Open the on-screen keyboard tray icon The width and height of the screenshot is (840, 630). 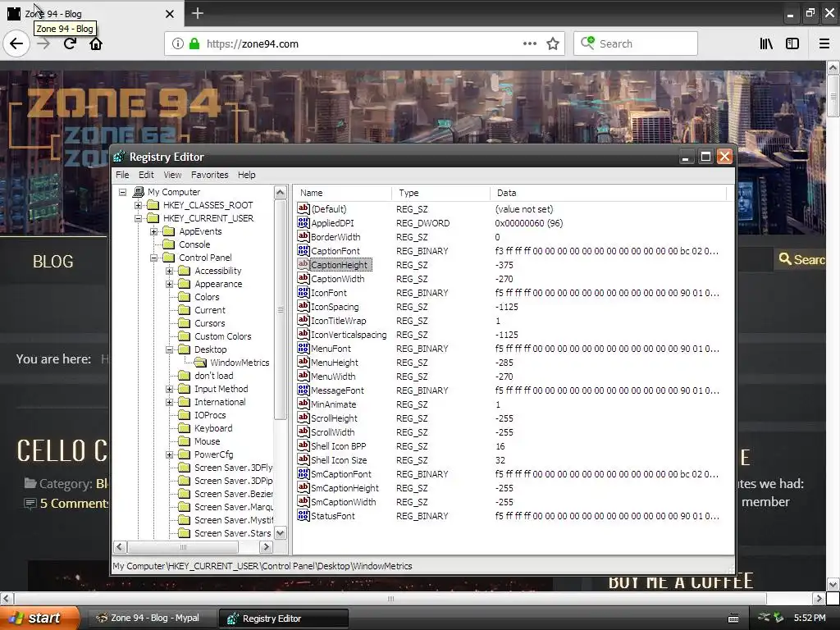(x=733, y=619)
